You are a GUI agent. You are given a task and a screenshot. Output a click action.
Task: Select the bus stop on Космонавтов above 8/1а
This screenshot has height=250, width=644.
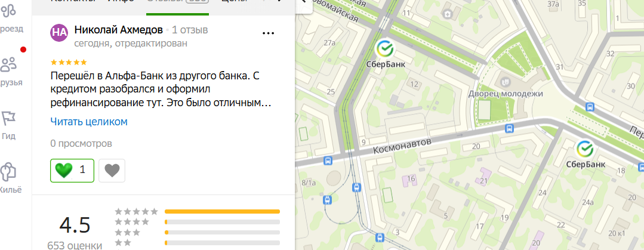coord(328,161)
